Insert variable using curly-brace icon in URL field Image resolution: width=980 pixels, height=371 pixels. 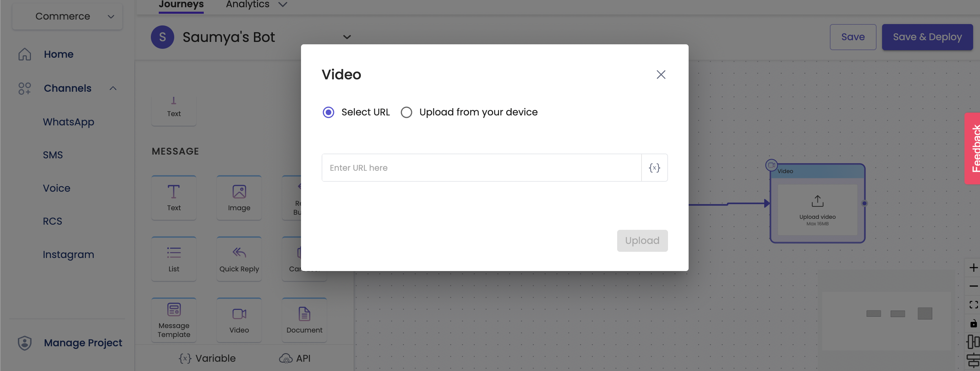(x=654, y=168)
